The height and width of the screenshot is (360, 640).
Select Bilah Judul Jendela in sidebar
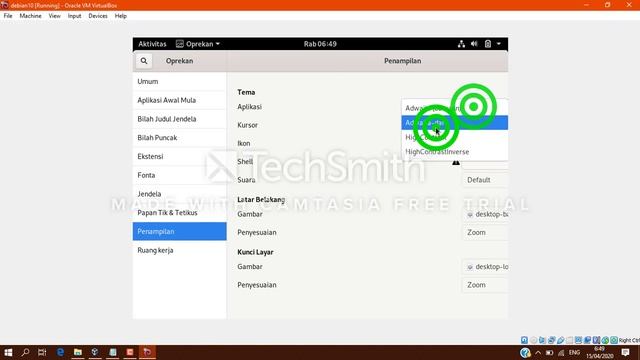[x=180, y=119]
